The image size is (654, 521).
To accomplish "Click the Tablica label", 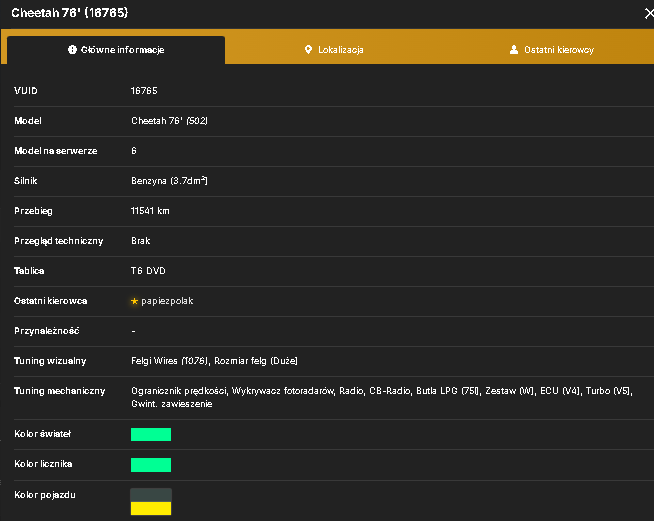I will tap(29, 271).
